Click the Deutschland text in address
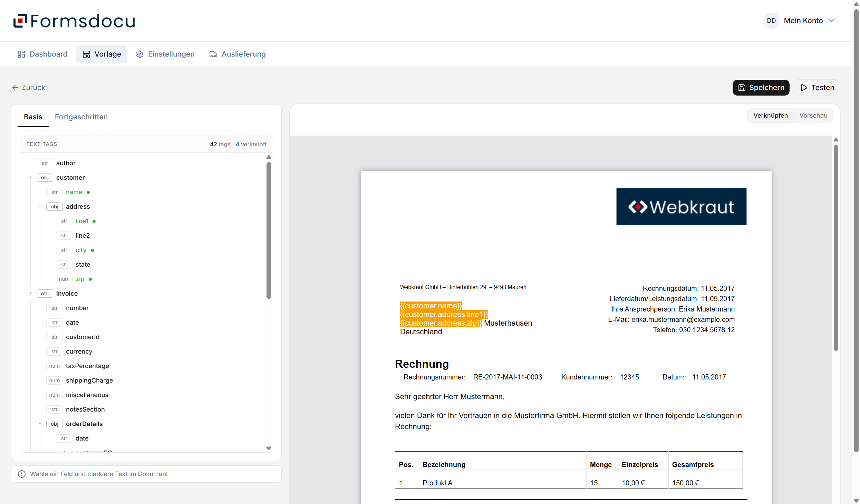 click(x=421, y=332)
